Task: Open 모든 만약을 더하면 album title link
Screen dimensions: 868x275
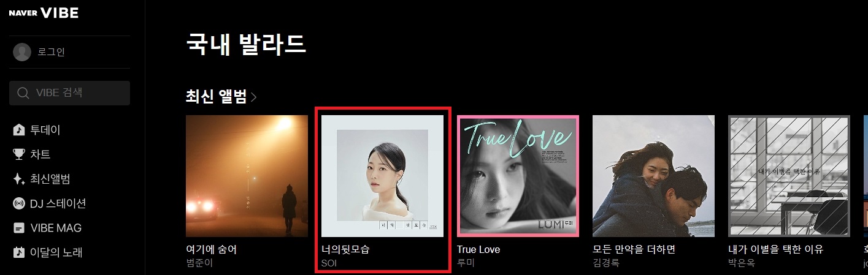Action: click(x=634, y=249)
